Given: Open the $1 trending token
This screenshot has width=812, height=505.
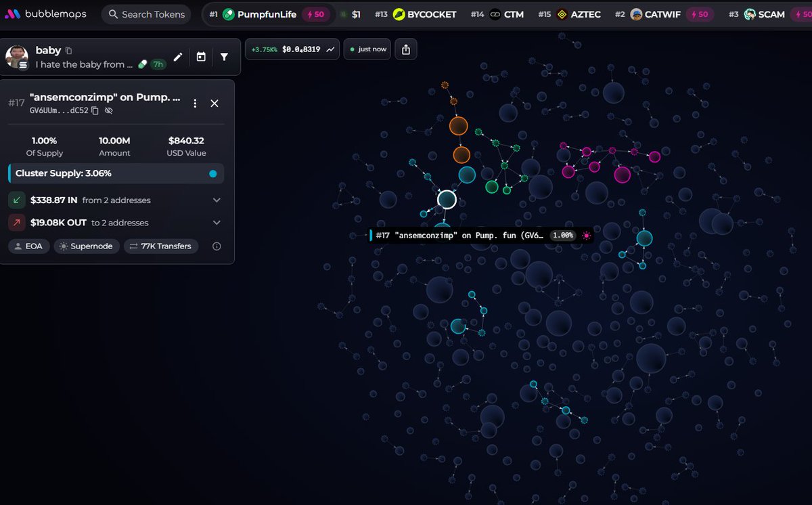Looking at the screenshot, I should point(350,14).
